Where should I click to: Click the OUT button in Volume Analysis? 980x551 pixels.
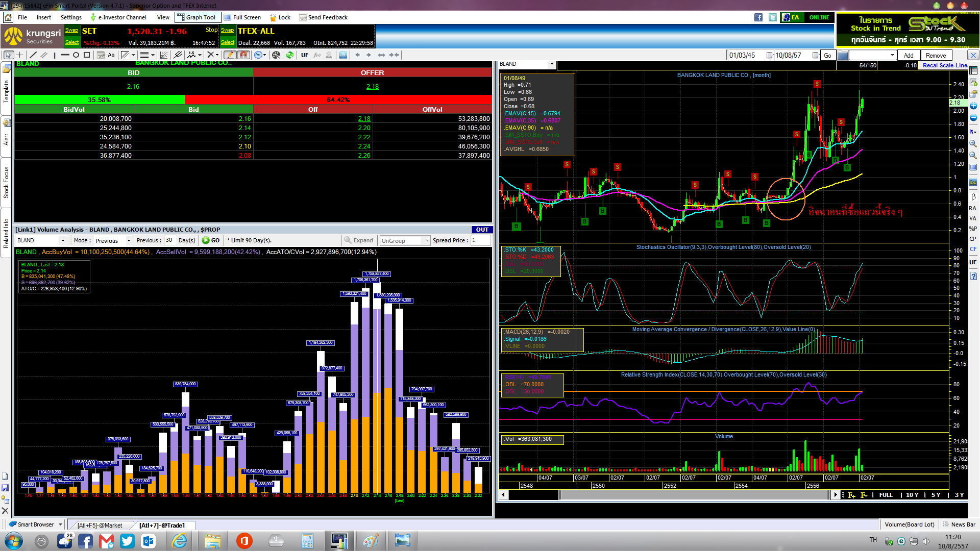coord(482,230)
